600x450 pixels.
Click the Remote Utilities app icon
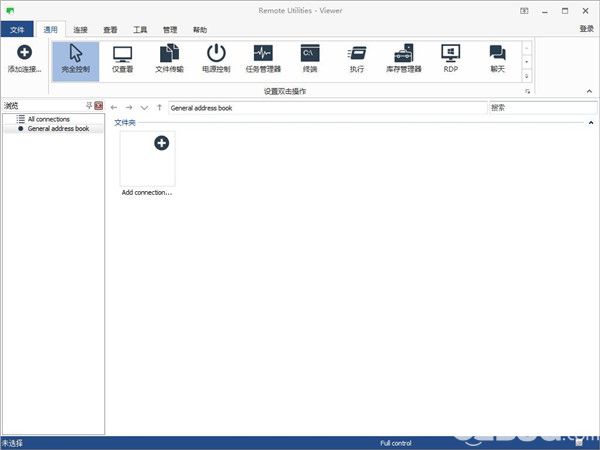point(10,11)
